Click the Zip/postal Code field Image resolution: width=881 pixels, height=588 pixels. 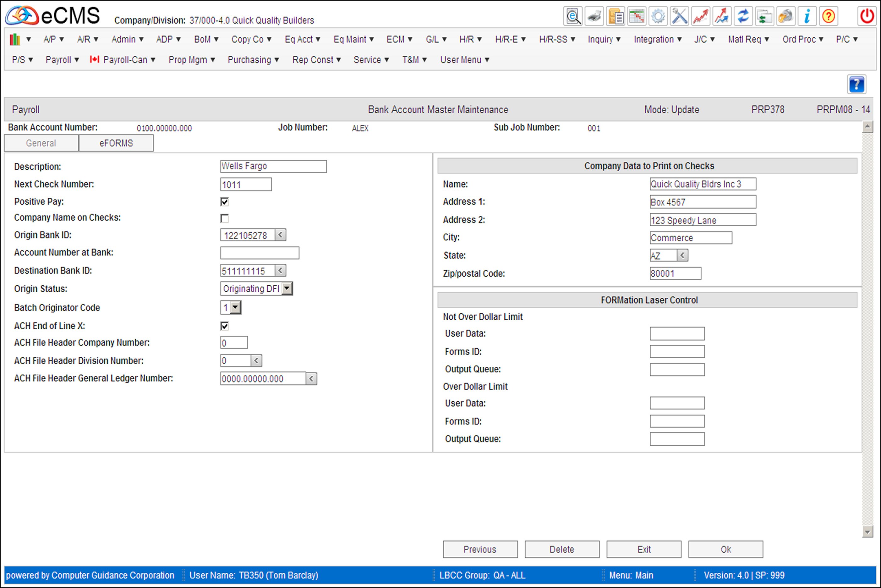click(676, 273)
